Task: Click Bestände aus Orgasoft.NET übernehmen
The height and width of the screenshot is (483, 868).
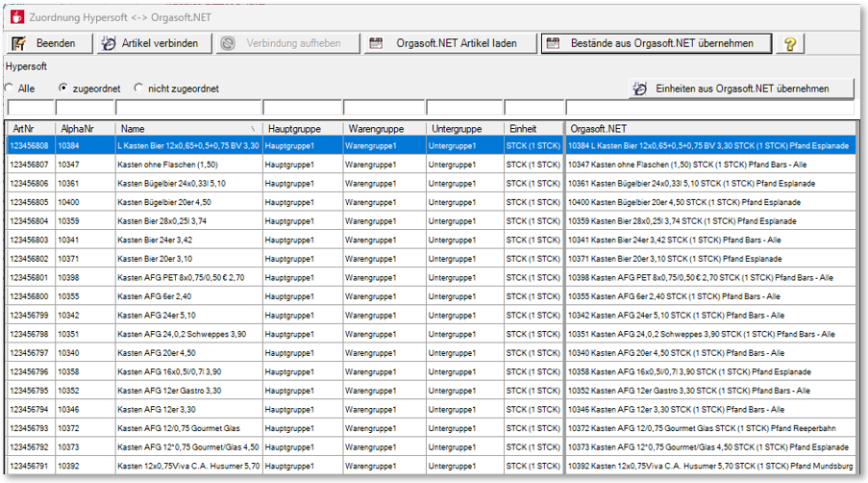Action: 657,43
